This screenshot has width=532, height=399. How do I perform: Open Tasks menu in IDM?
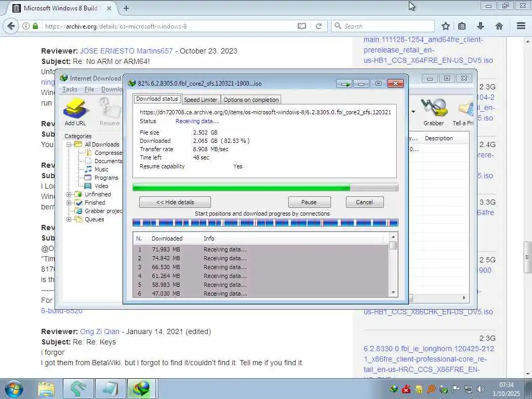[70, 89]
